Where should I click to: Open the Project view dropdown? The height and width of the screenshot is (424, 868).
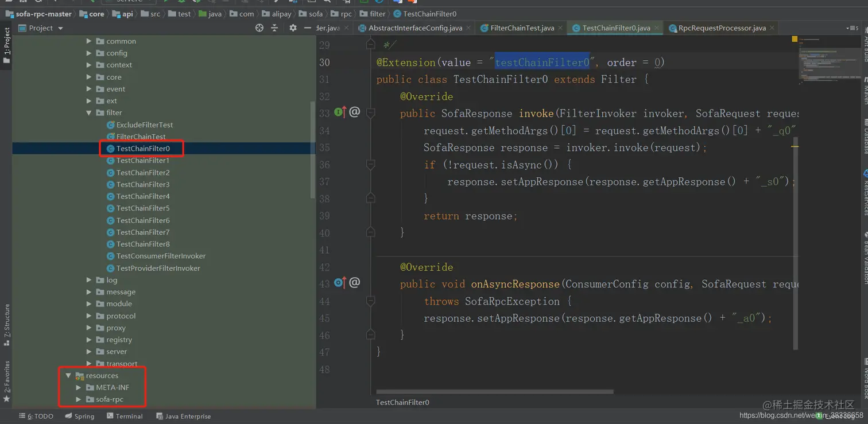[x=60, y=28]
